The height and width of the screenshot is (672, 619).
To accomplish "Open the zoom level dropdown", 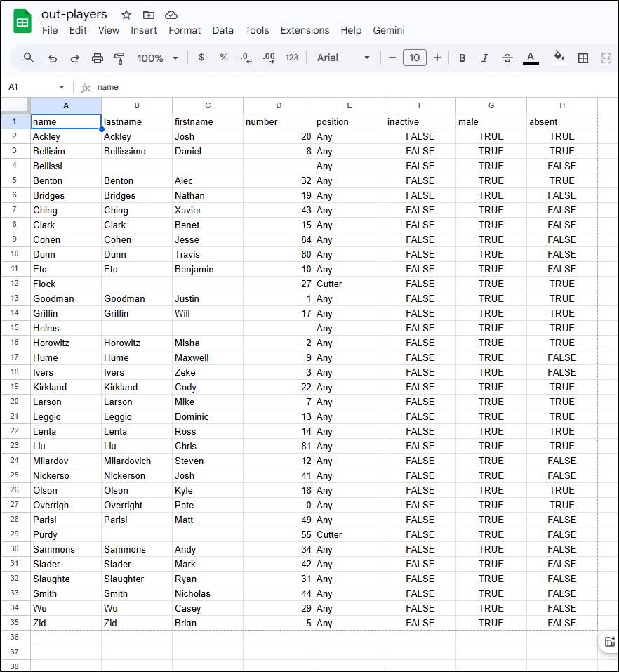I will [158, 58].
